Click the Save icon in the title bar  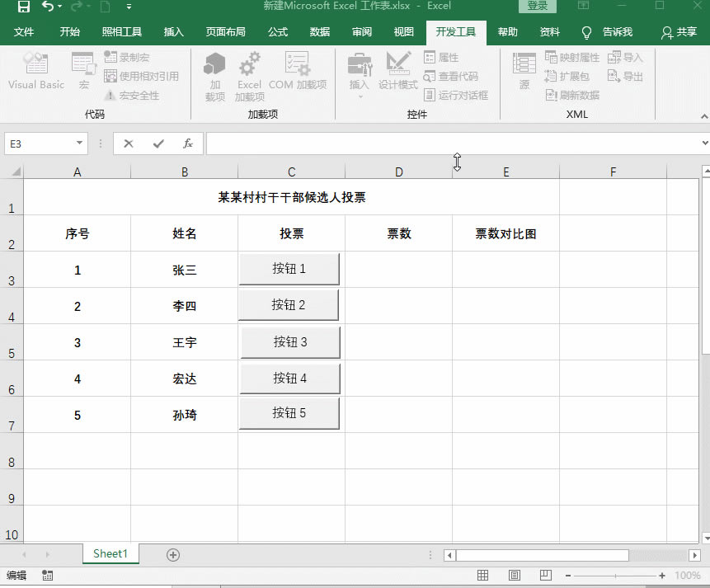point(23,7)
